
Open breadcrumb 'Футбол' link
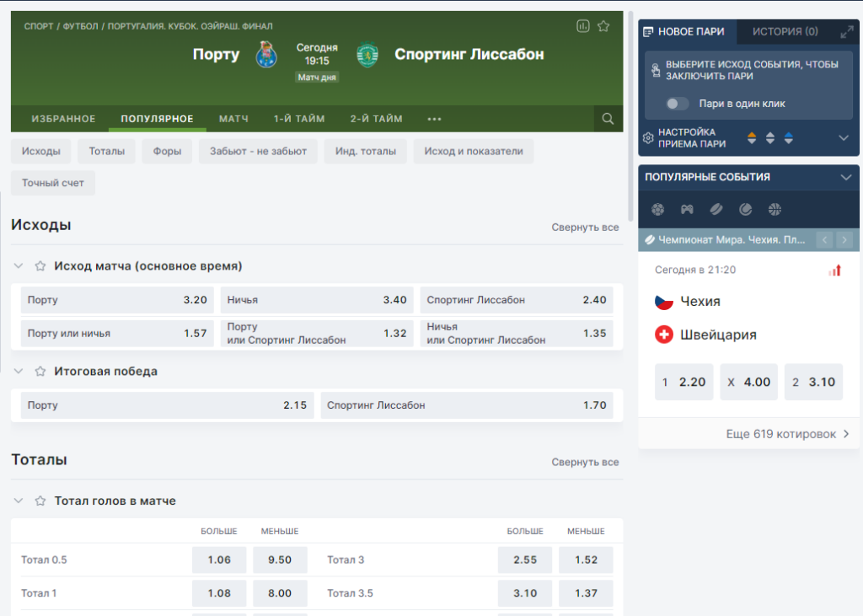[80, 26]
